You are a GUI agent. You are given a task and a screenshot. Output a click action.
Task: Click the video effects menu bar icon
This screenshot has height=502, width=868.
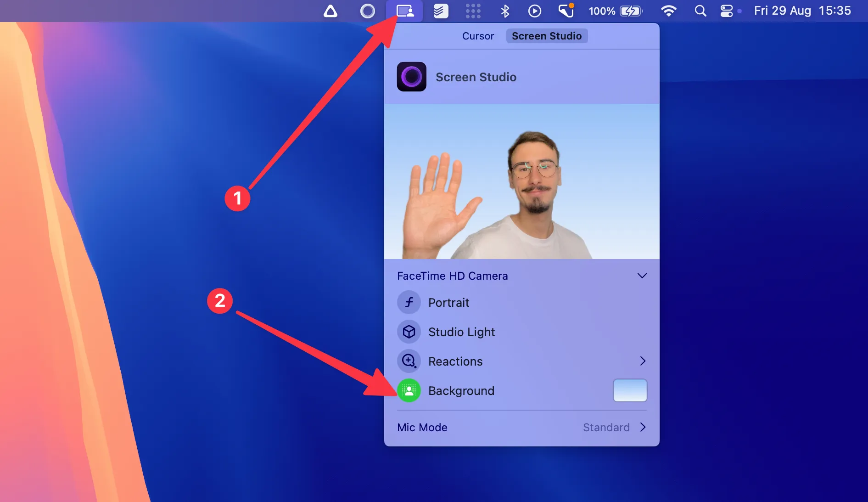[x=404, y=11]
